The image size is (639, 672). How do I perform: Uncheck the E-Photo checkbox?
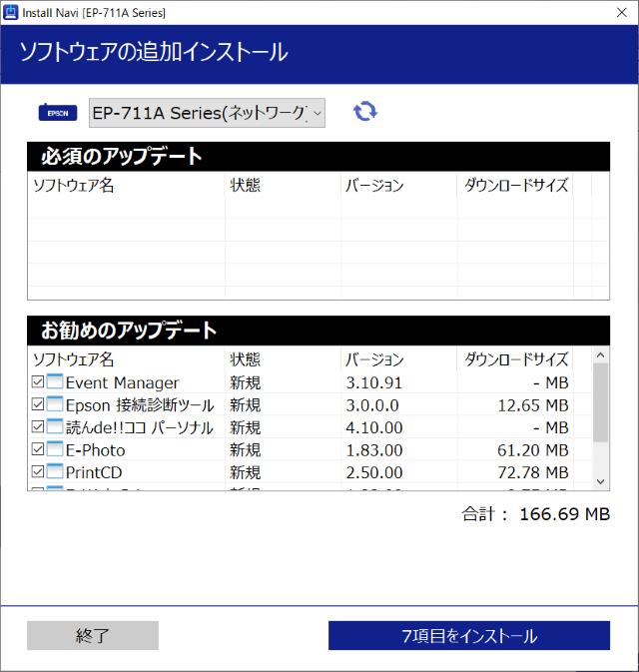tap(38, 449)
